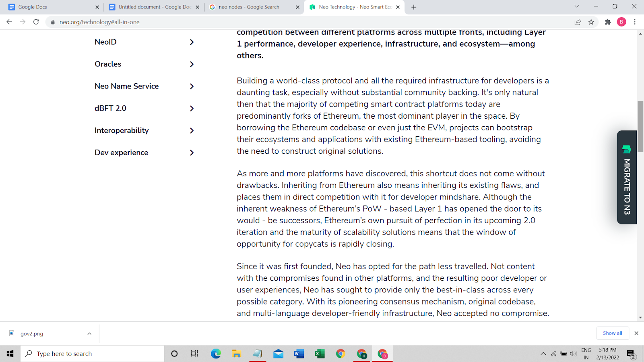Click the volume speaker tray icon

click(x=573, y=354)
